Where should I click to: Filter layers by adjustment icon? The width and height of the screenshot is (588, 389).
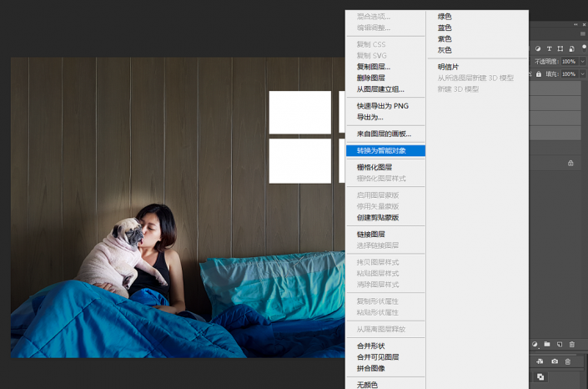[538, 48]
